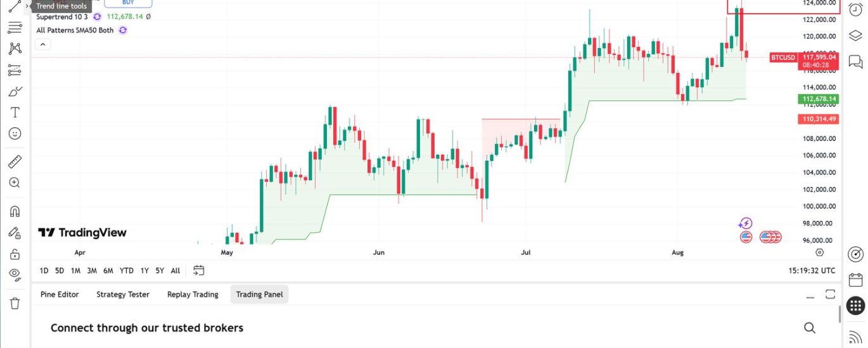Switch to the Strategy Tester tab
This screenshot has width=868, height=348.
[123, 294]
